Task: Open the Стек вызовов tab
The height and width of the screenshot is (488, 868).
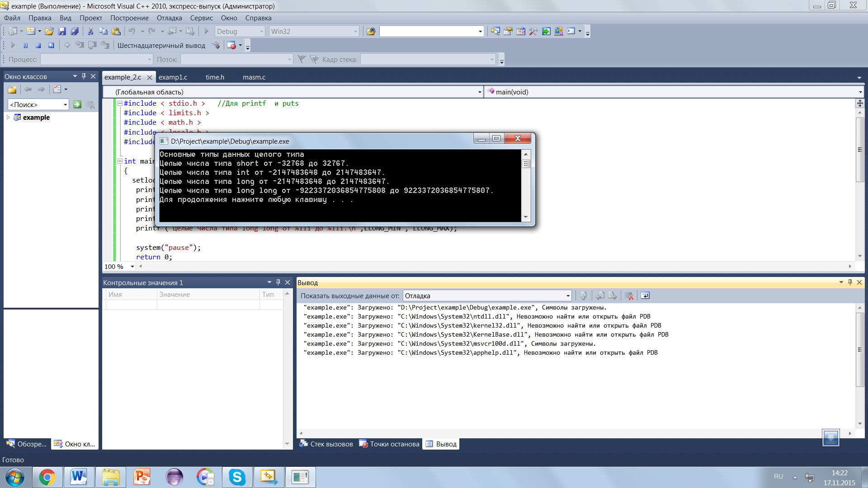Action: 326,444
